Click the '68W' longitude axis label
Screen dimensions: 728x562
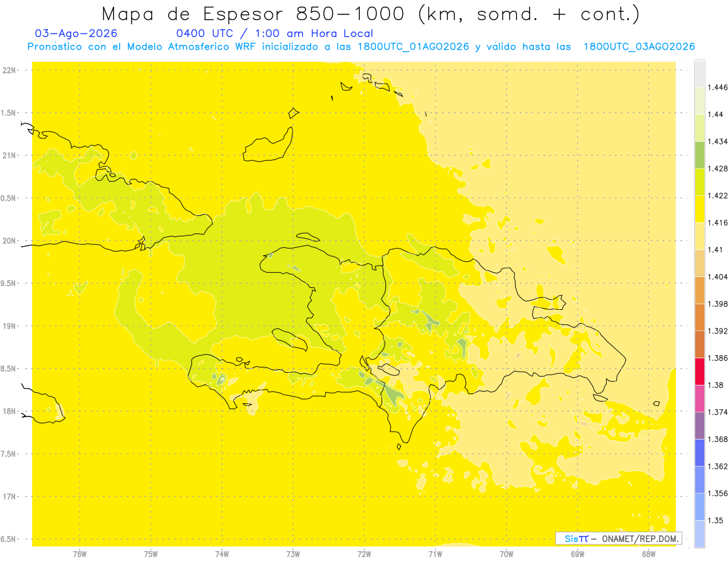coord(649,554)
